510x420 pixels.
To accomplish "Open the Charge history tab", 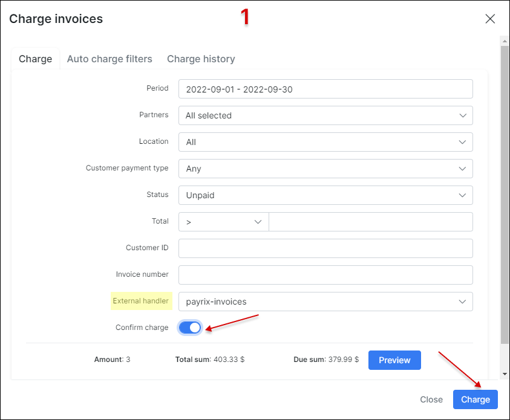I will 201,59.
